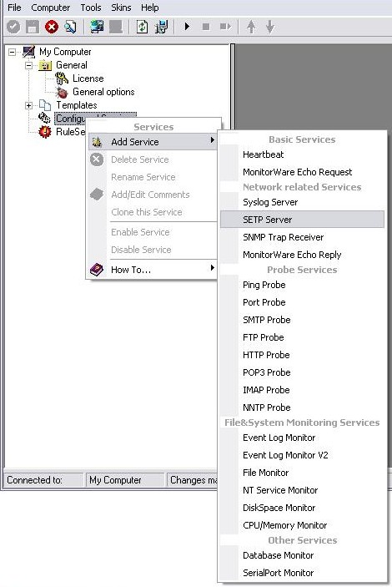This screenshot has height=587, width=392.
Task: Collapse the General tree node
Action: click(x=29, y=65)
